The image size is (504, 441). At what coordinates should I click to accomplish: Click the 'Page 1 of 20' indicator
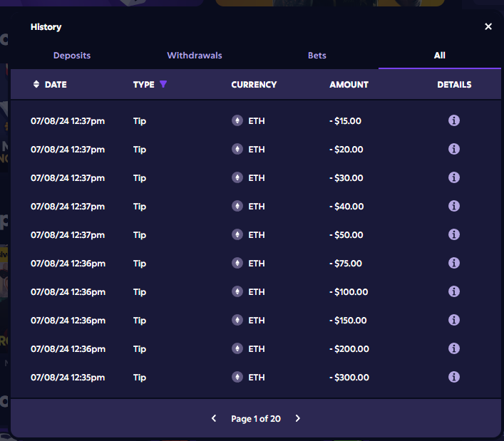pyautogui.click(x=256, y=418)
